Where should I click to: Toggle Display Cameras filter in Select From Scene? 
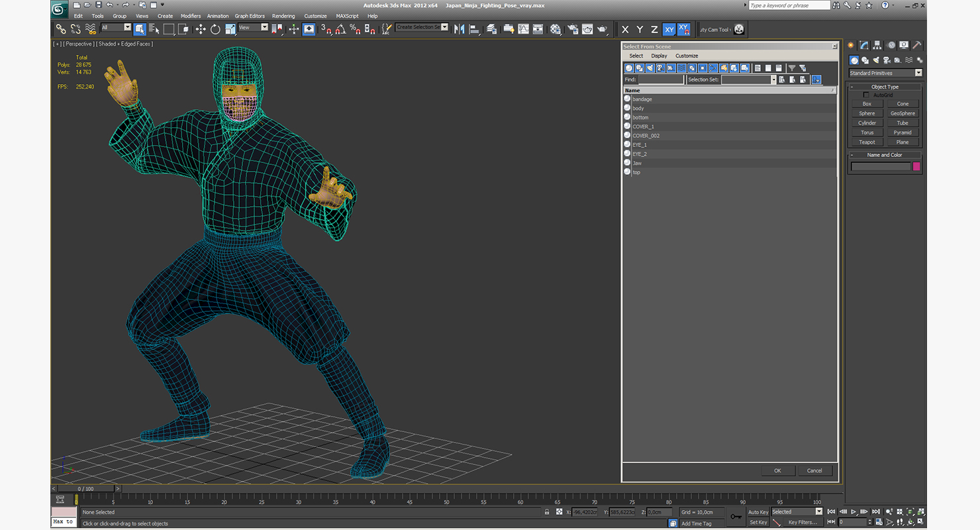[x=661, y=68]
